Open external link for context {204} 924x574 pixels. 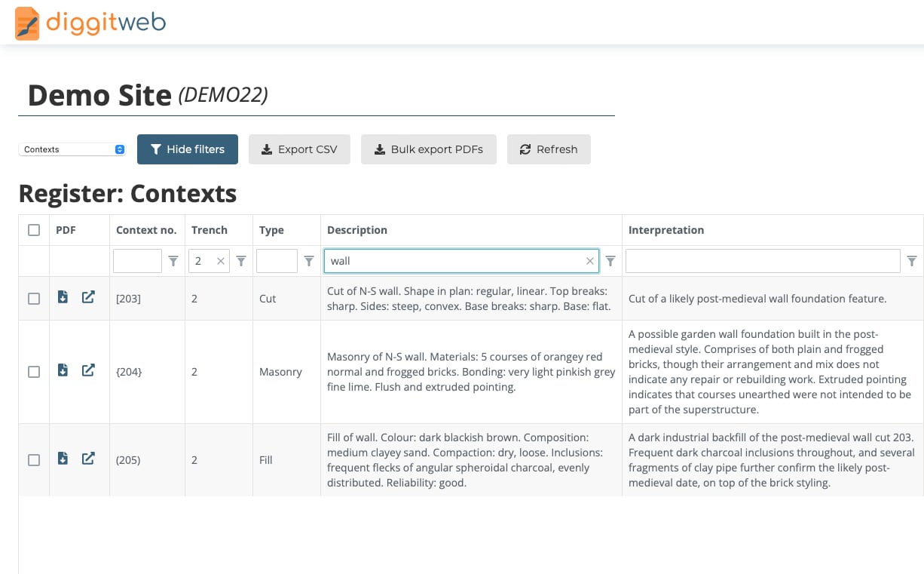[88, 370]
